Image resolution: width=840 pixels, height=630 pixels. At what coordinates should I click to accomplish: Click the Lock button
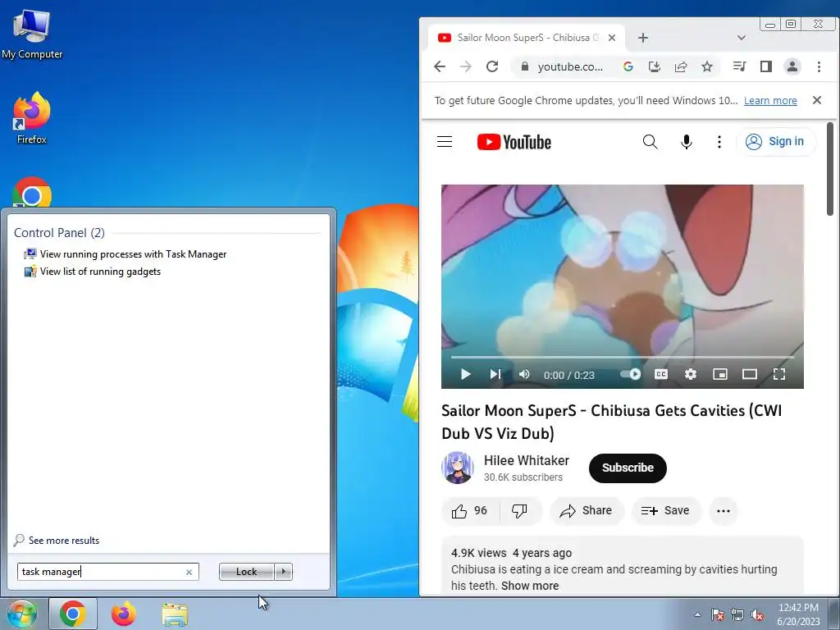[246, 572]
